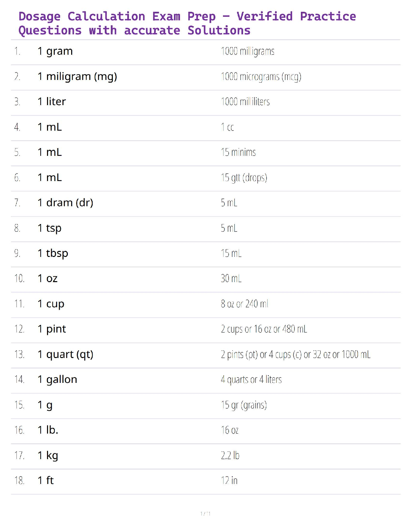Click the term "1 tbsp"
The width and height of the screenshot is (411, 532).
(x=53, y=254)
